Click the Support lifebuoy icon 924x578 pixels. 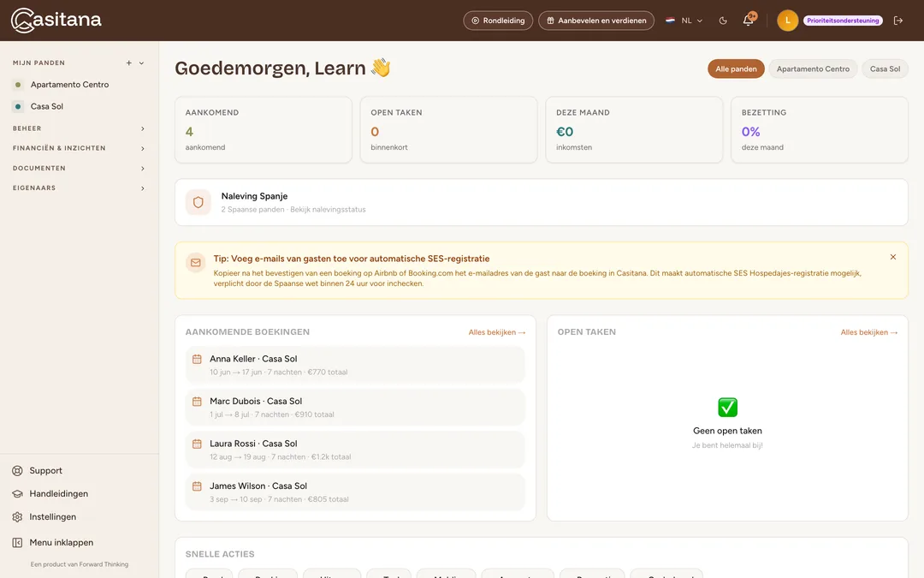tap(18, 471)
